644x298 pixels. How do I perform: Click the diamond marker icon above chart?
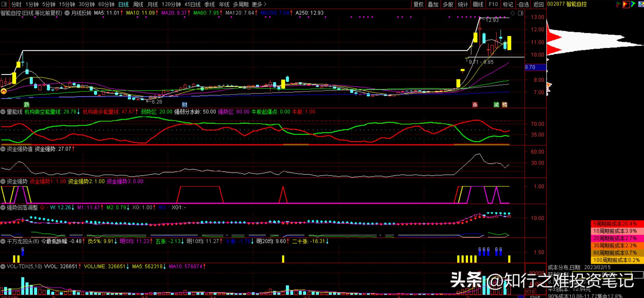[513, 13]
